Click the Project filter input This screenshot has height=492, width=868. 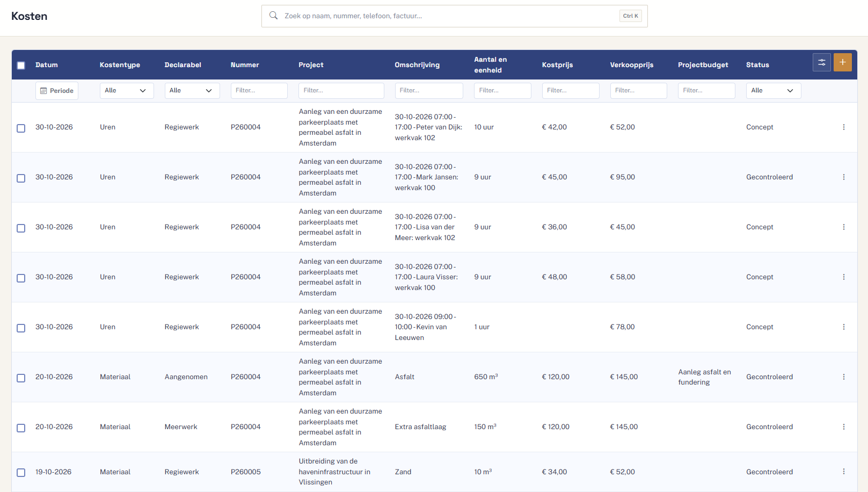click(341, 90)
